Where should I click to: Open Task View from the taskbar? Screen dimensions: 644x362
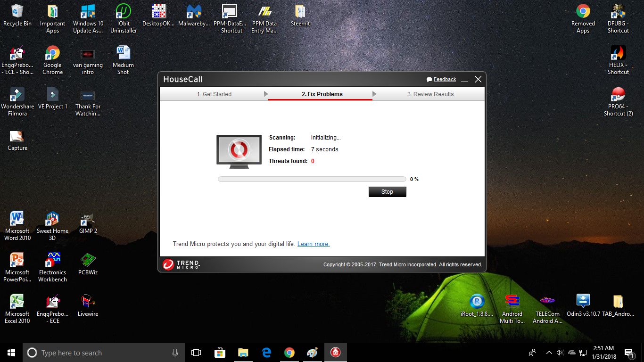196,353
